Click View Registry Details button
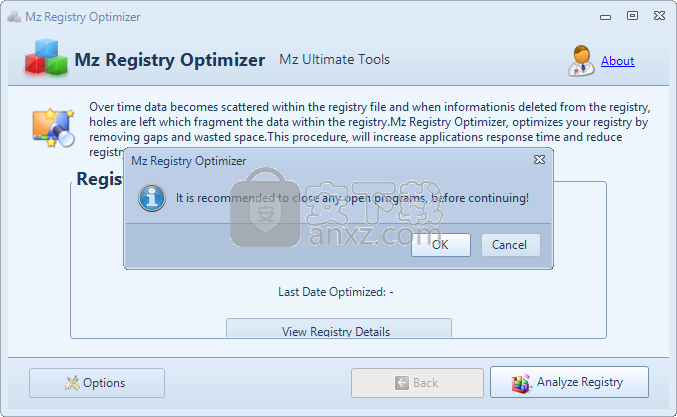This screenshot has width=677, height=417. pos(339,329)
